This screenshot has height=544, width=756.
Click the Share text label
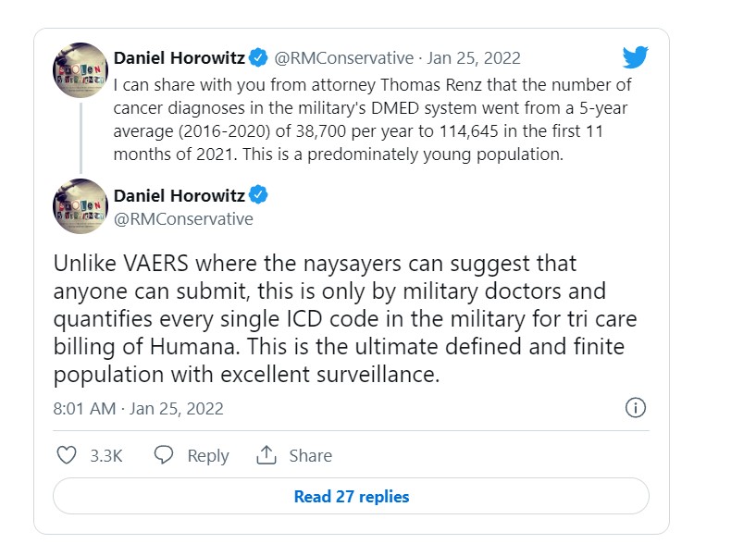(310, 455)
